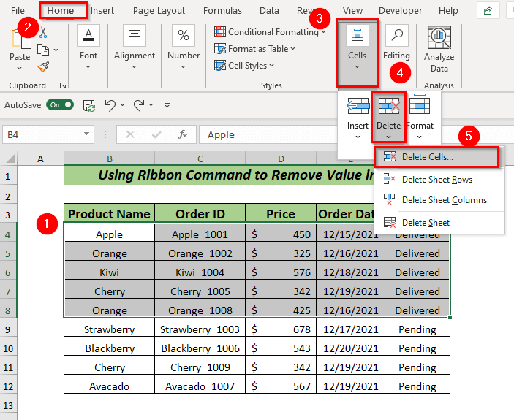Switch to the View tab
514x420 pixels.
352,11
